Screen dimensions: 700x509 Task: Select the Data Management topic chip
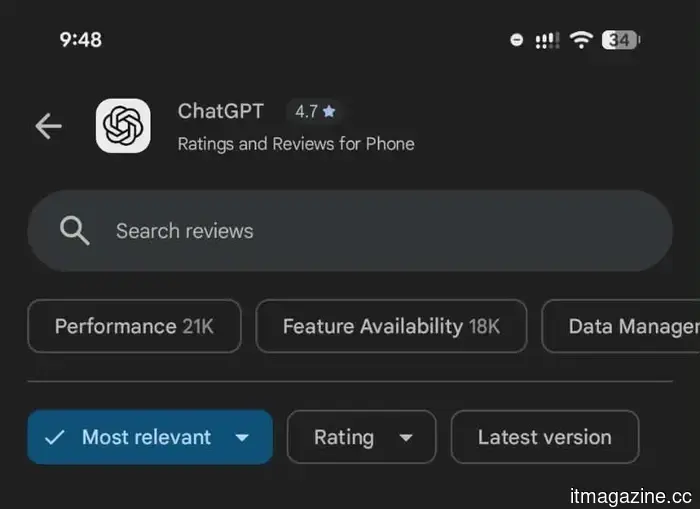630,326
